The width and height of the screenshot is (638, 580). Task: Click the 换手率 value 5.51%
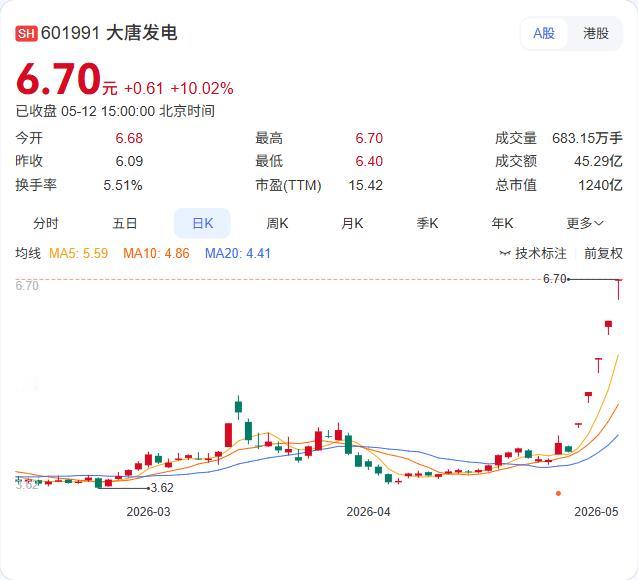[x=123, y=185]
